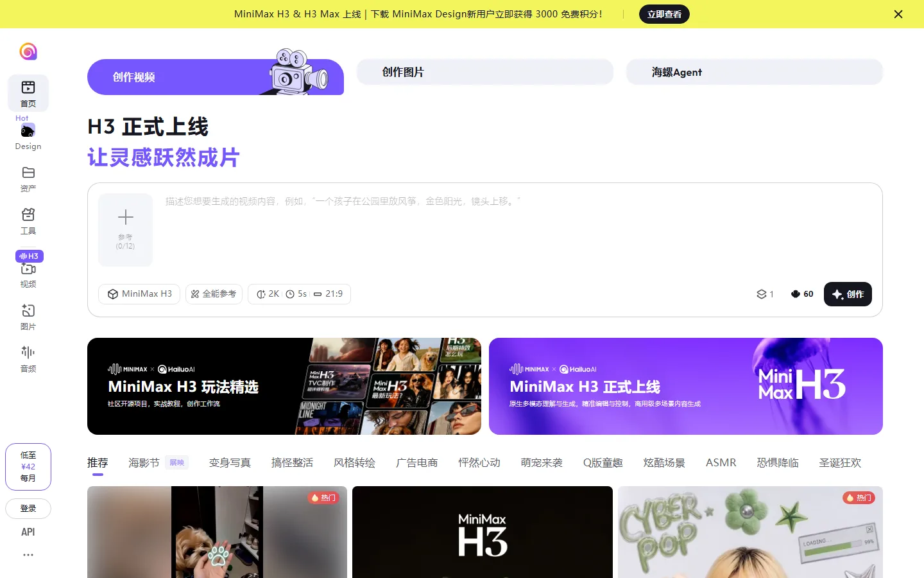Screen dimensions: 924x578
Task: Click the heading 让灵感跃然成片
Action: point(164,157)
